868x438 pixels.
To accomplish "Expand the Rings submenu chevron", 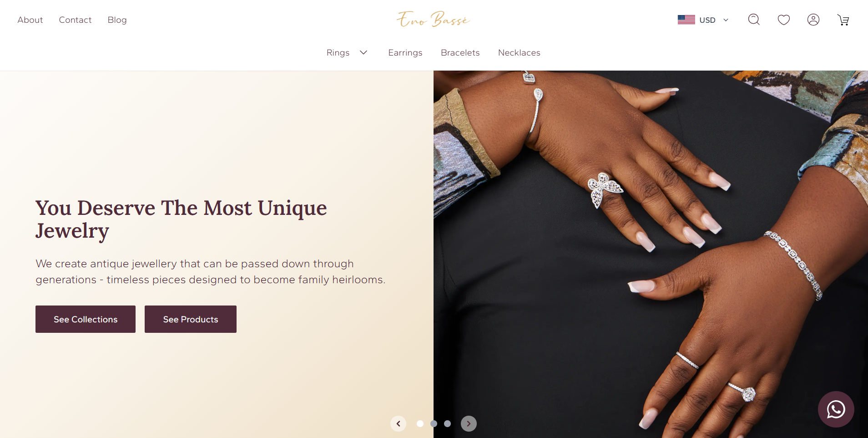I will pyautogui.click(x=363, y=52).
